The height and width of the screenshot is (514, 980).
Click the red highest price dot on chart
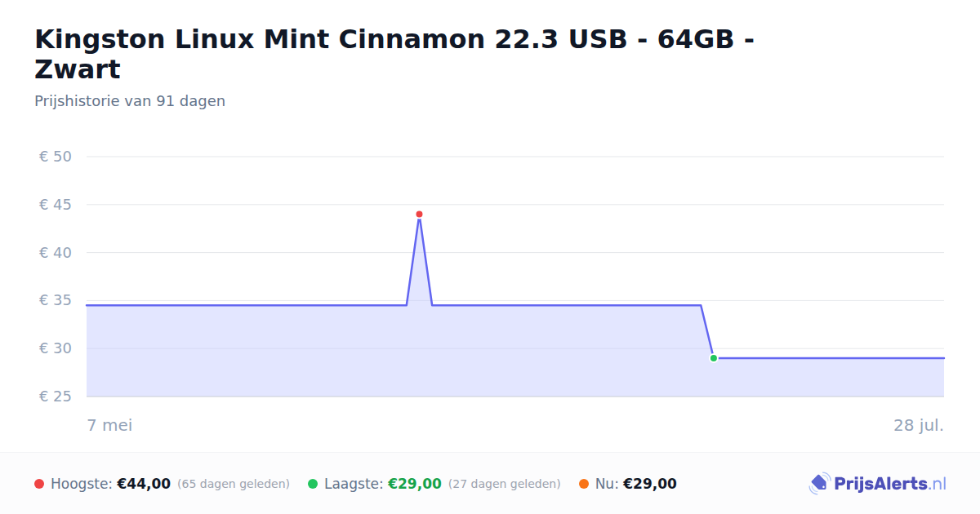[x=419, y=215]
